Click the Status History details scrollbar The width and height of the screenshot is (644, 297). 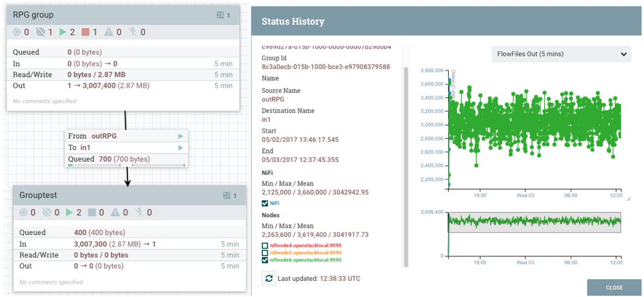[x=404, y=161]
